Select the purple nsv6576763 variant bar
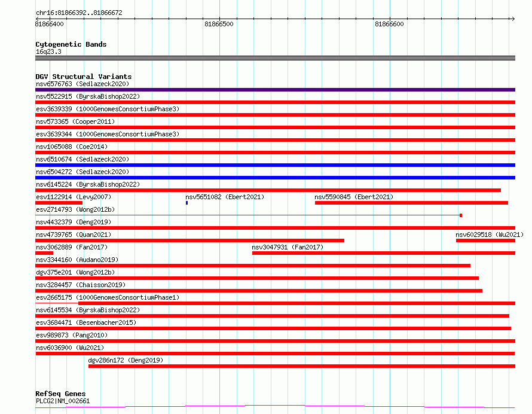 275,90
